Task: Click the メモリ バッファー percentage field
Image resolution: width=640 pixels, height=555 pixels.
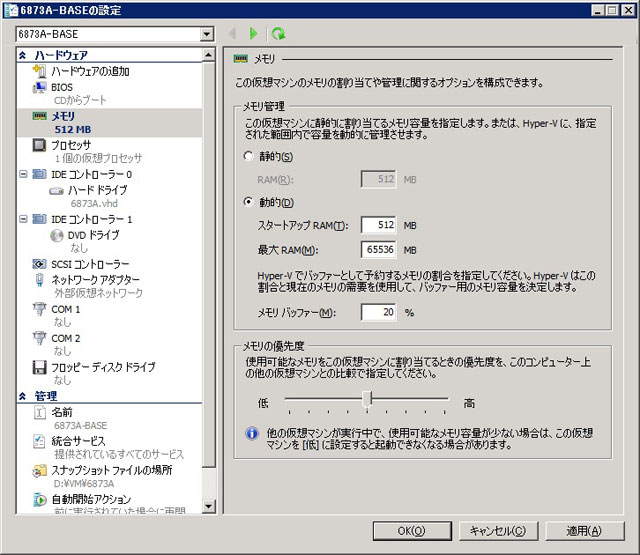Action: click(x=378, y=312)
